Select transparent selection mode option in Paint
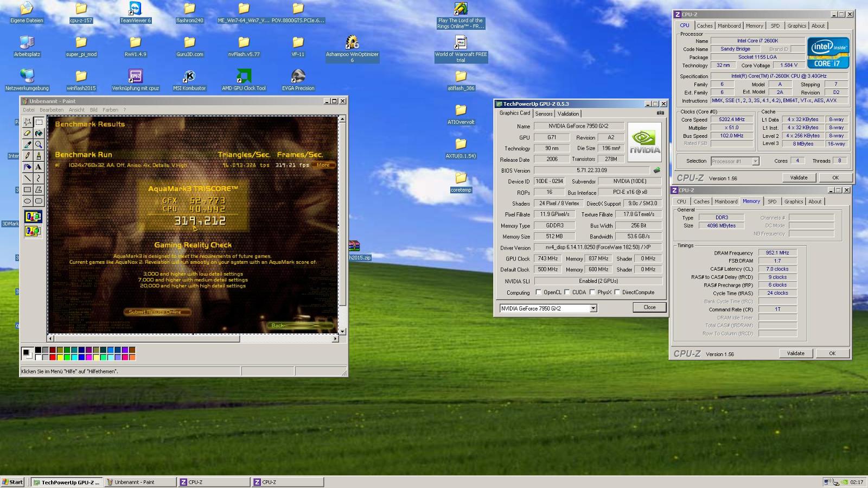Viewport: 868px width, 488px height. [x=33, y=231]
